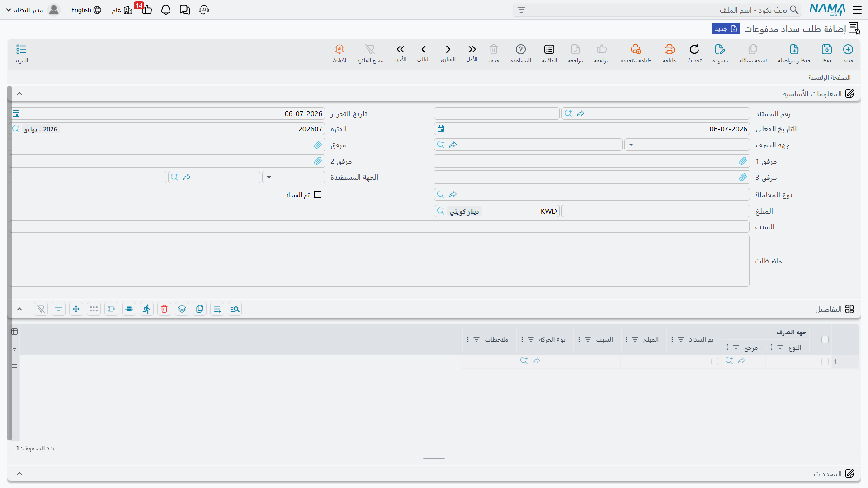Viewport: 868px width, 488px height.
Task: Collapse the المعلومات الأساسية section
Action: (19, 94)
